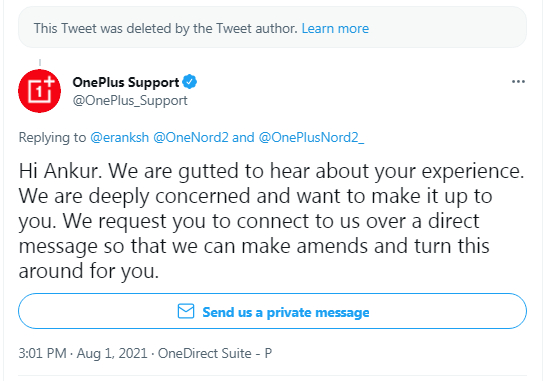555x381 pixels.
Task: Click the 'Hi Ankur' tweet text line
Action: (x=271, y=171)
